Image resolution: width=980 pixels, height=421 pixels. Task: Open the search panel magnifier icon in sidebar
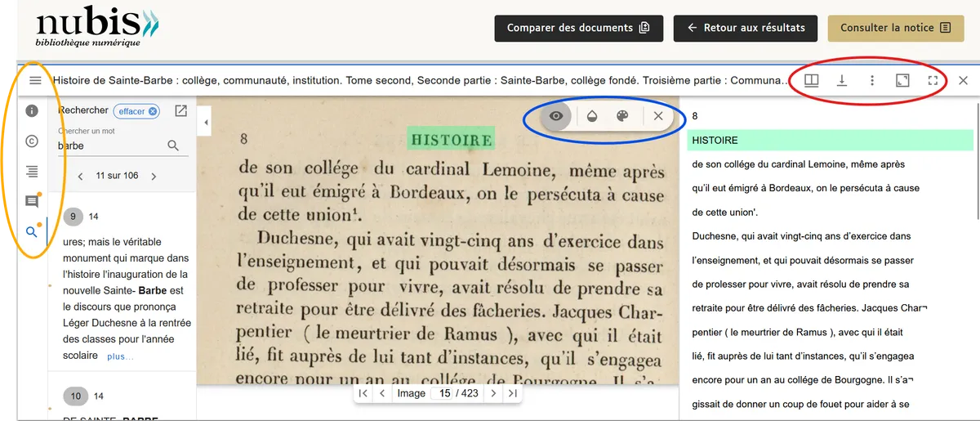tap(32, 232)
